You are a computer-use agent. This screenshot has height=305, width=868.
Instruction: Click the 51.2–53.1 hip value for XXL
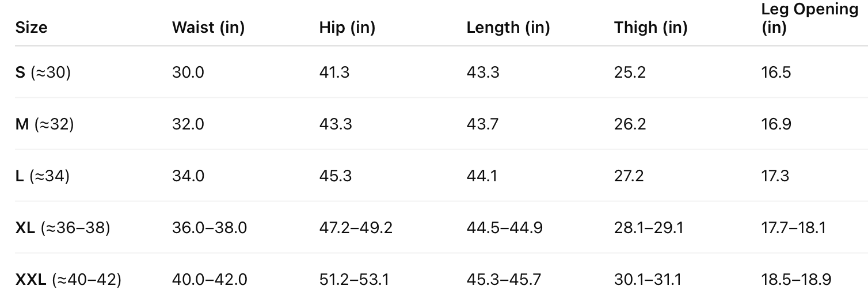(354, 280)
